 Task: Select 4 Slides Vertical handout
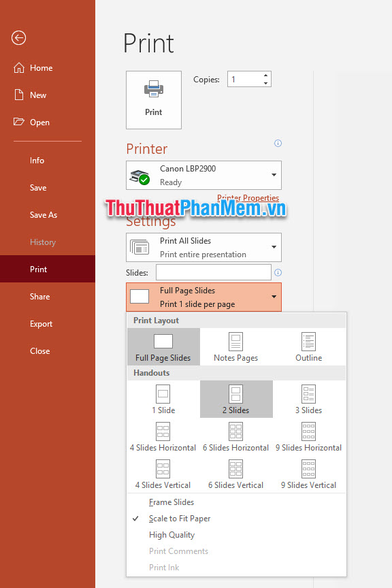(163, 474)
